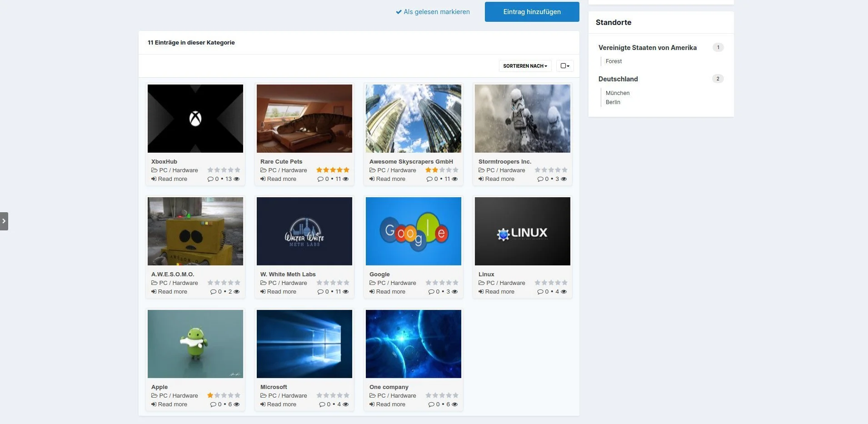Screen dimensions: 868x424
Task: Select Vereinigte Staaten von Amerika location
Action: (647, 48)
